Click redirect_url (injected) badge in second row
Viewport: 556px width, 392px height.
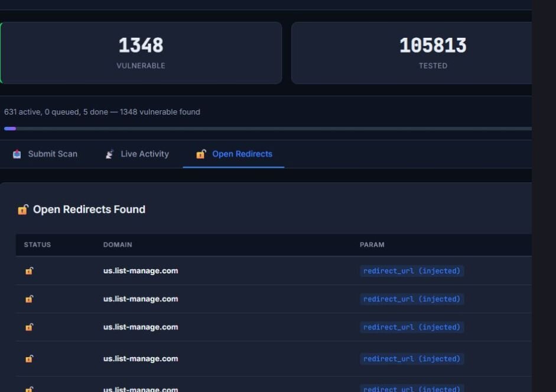(x=411, y=299)
